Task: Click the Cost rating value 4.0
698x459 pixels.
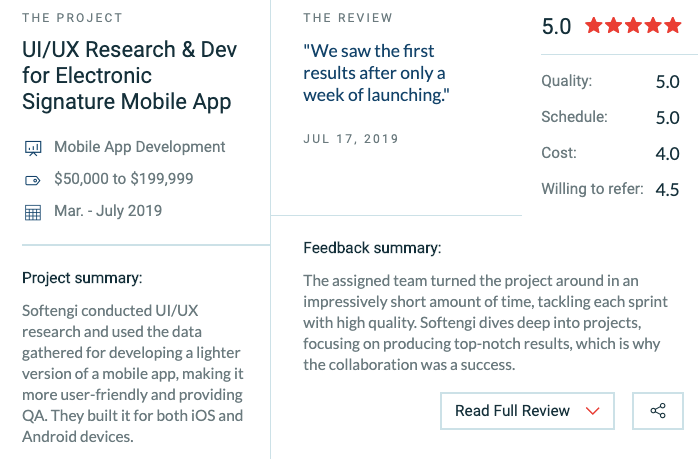Action: 667,154
